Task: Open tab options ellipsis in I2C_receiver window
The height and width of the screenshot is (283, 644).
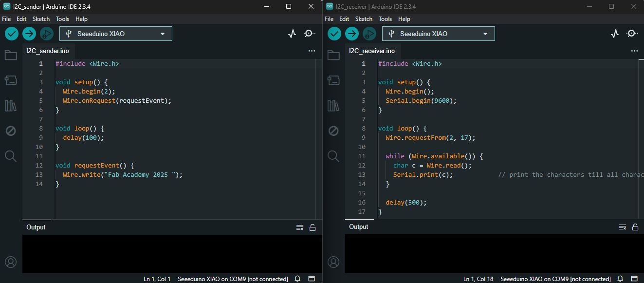Action: coord(634,51)
